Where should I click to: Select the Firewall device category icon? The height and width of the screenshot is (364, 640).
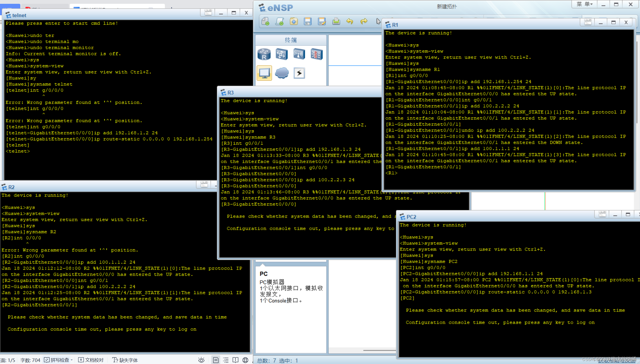pyautogui.click(x=317, y=54)
